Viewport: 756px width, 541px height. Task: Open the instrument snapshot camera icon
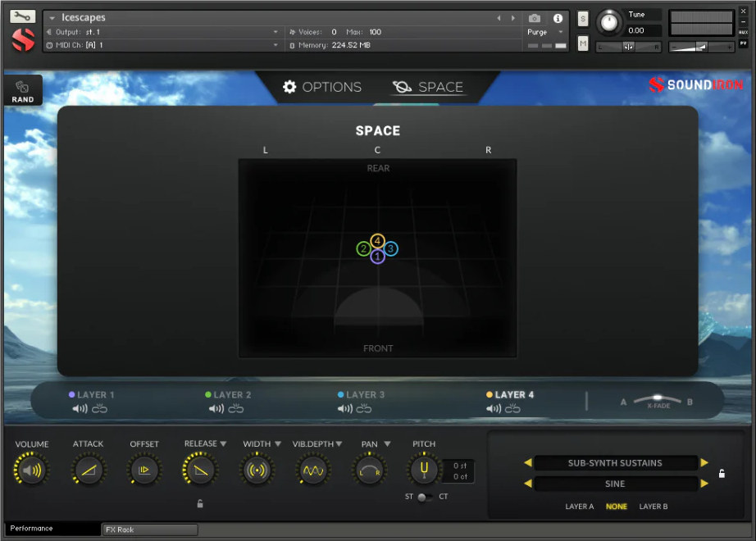(535, 18)
